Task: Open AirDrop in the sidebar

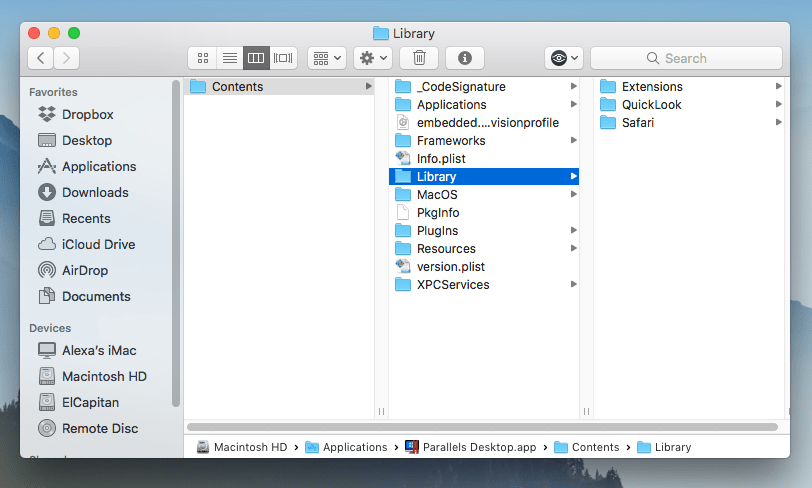Action: (72, 270)
